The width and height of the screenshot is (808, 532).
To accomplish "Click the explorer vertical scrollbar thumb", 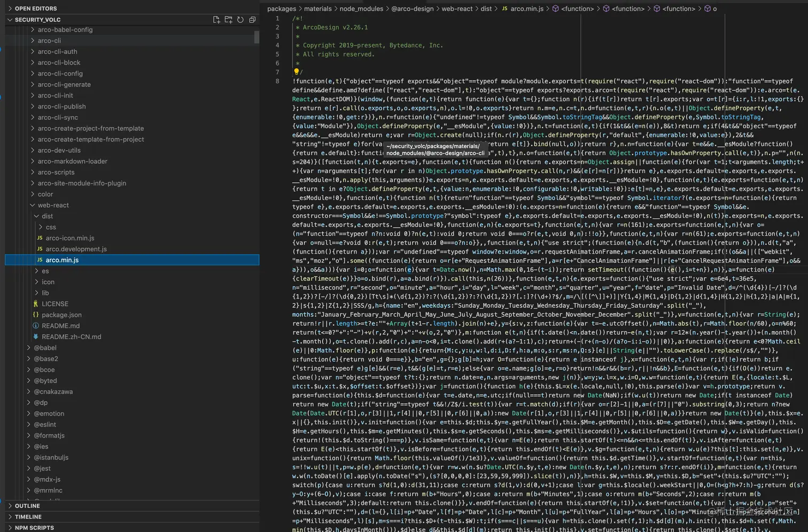I will point(257,37).
